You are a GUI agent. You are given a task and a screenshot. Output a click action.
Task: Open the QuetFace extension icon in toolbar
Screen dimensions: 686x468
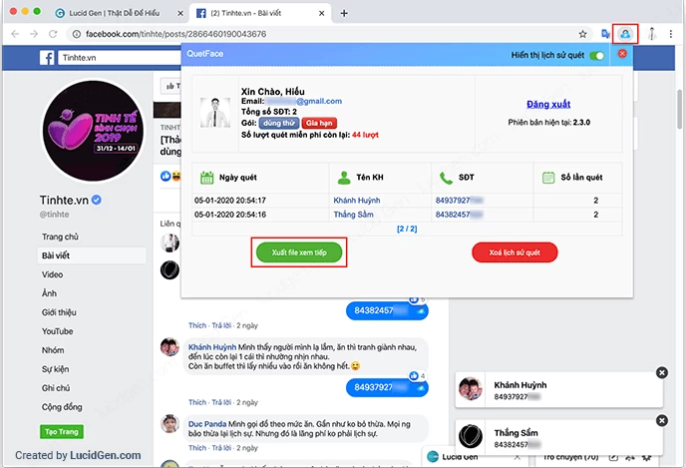pos(625,34)
